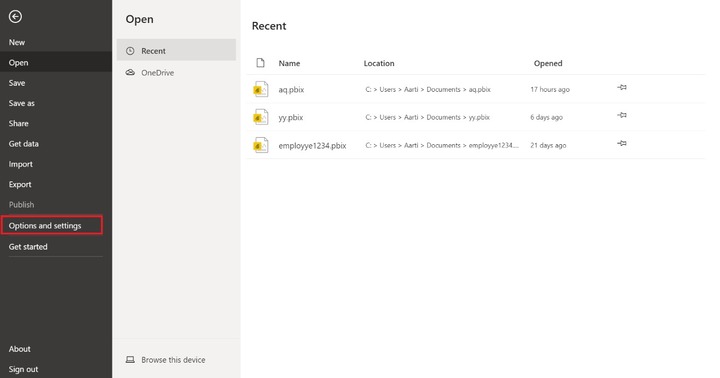
Task: Choose Save as in the sidebar
Action: pos(22,103)
